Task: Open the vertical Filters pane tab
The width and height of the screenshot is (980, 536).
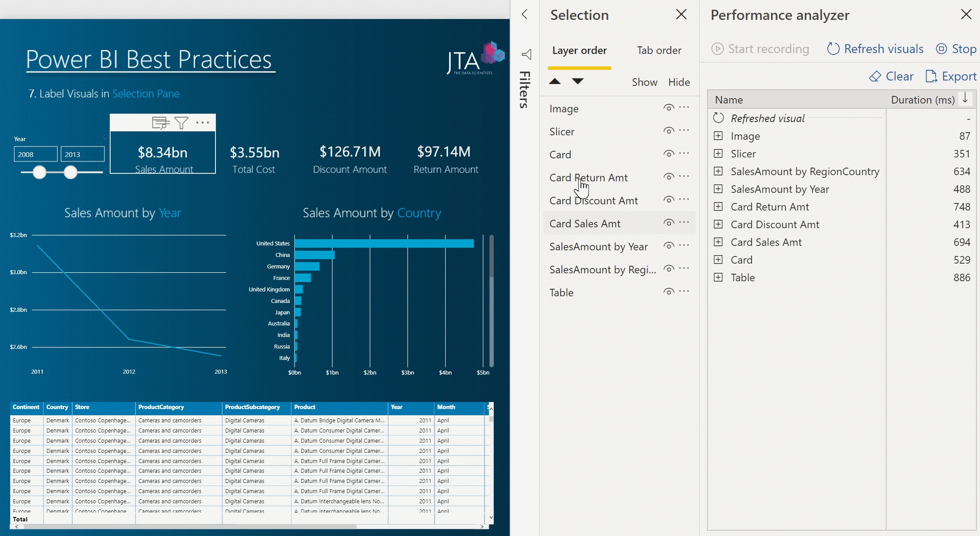Action: [x=525, y=89]
